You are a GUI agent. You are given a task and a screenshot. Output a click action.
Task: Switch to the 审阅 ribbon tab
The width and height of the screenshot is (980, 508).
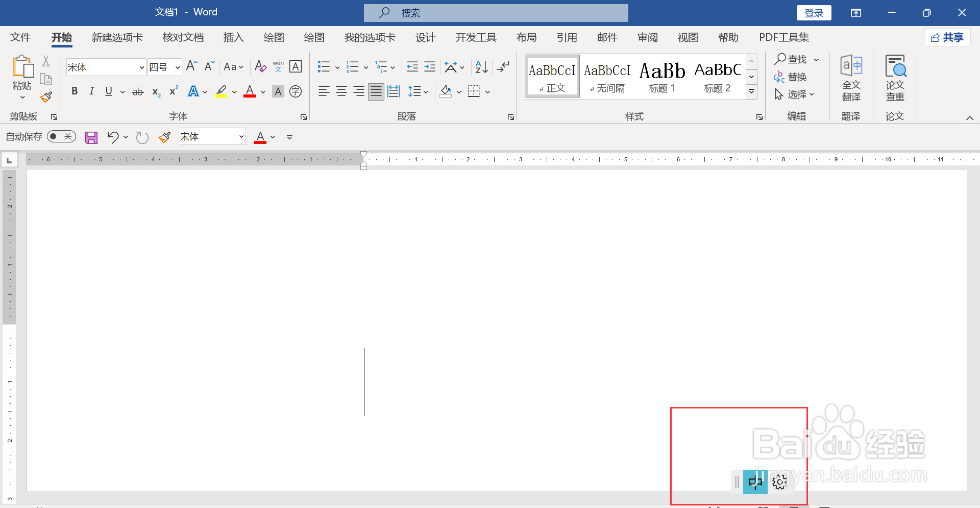point(647,38)
